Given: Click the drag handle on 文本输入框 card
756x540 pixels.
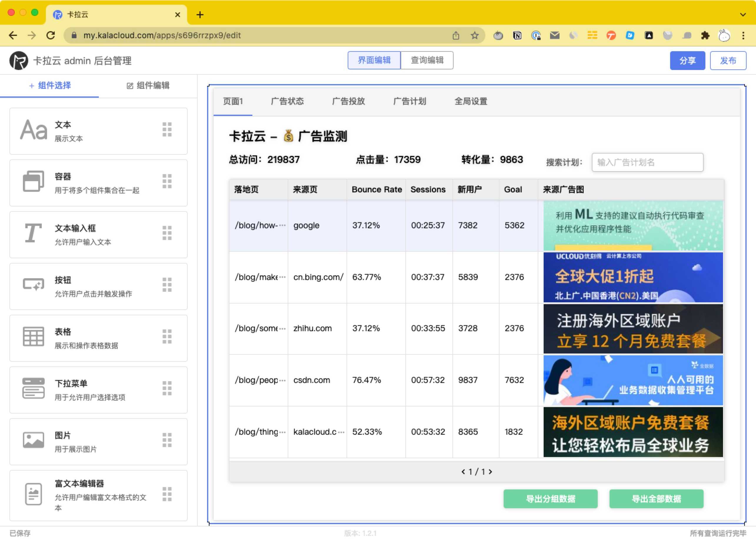Looking at the screenshot, I should click(x=167, y=233).
